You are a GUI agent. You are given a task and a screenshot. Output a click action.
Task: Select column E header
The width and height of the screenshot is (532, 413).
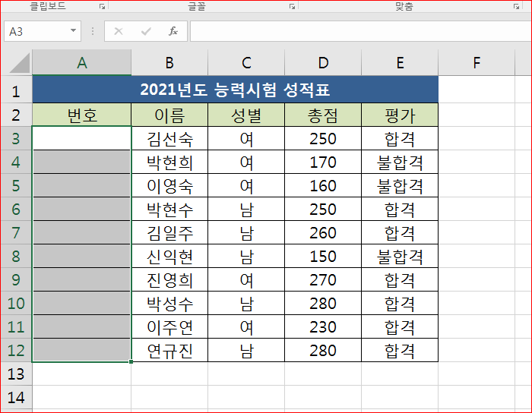point(400,63)
